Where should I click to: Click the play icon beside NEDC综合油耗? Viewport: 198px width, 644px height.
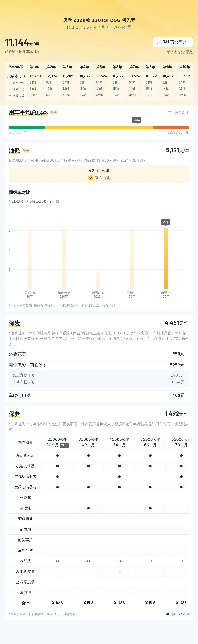pos(57,201)
